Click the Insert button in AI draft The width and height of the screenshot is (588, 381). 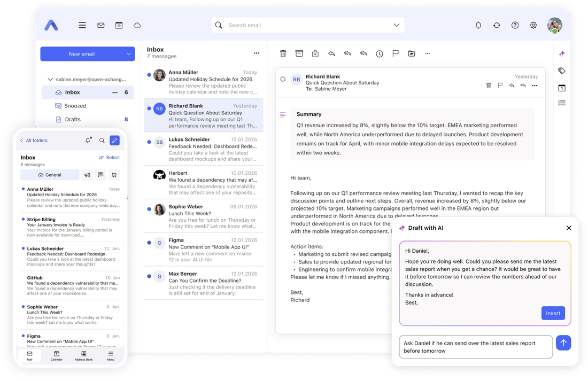coord(553,313)
